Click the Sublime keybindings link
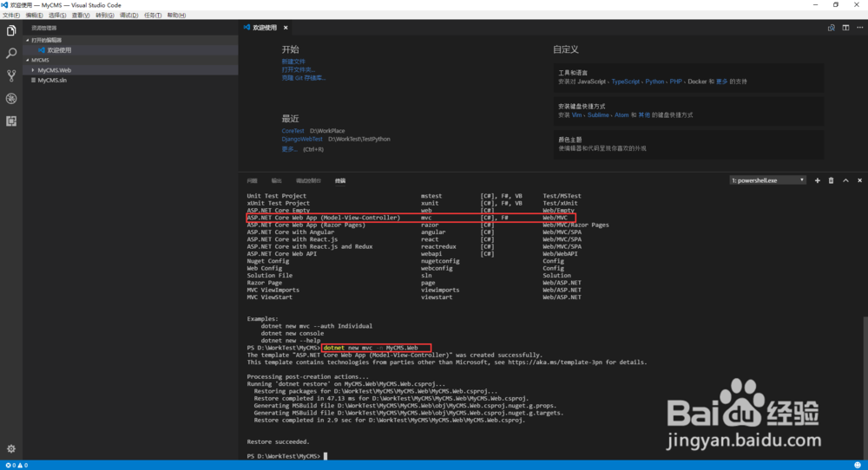Image resolution: width=868 pixels, height=470 pixels. [598, 115]
